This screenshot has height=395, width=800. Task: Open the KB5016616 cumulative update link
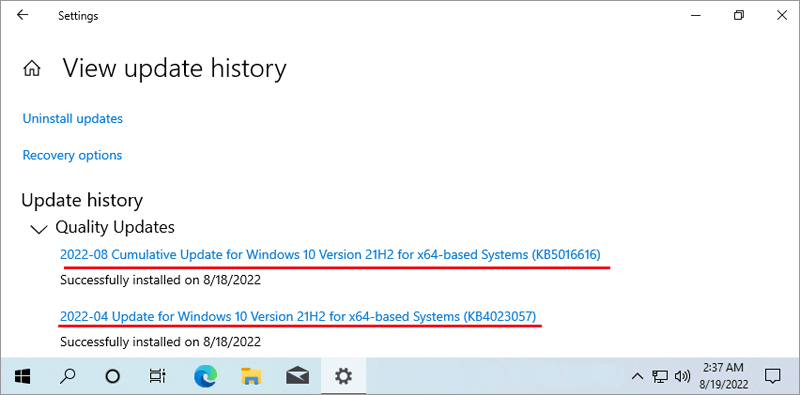pos(330,254)
